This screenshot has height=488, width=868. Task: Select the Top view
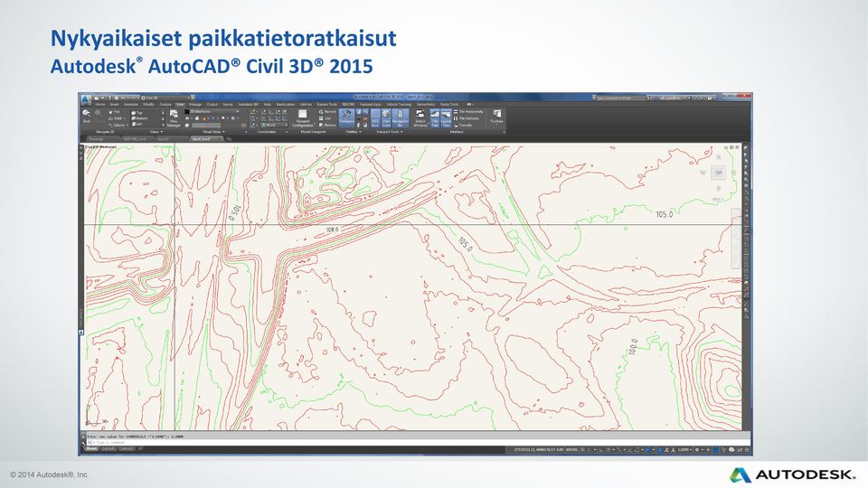pos(137,113)
